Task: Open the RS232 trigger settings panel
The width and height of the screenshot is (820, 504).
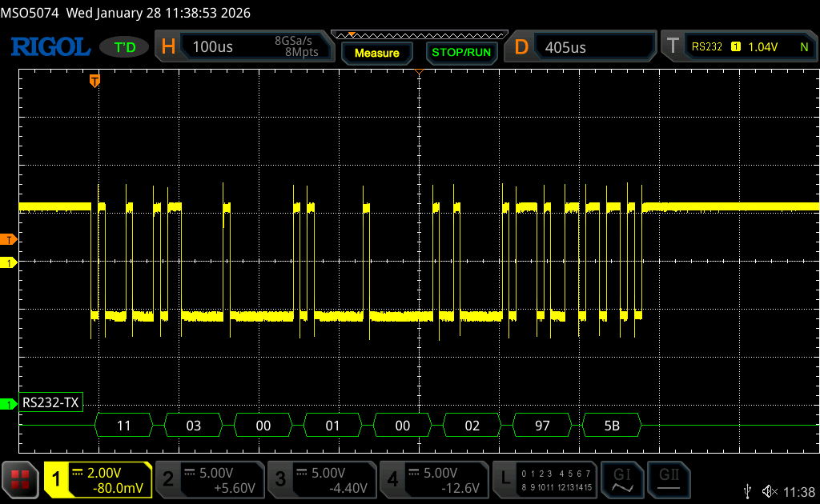Action: coord(738,47)
